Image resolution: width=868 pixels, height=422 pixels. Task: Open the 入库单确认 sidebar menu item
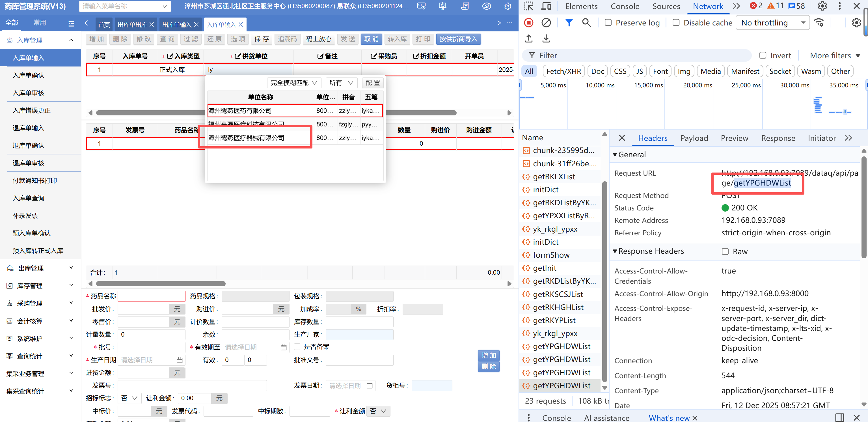coord(29,75)
